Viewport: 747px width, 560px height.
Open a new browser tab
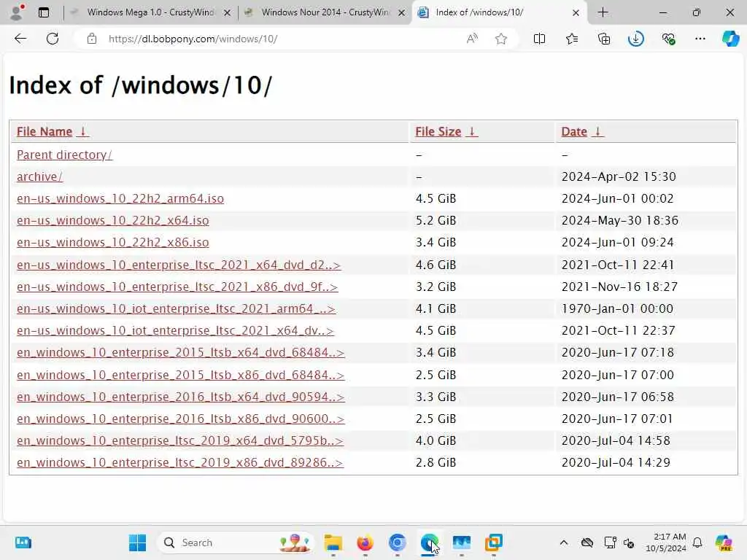(603, 12)
